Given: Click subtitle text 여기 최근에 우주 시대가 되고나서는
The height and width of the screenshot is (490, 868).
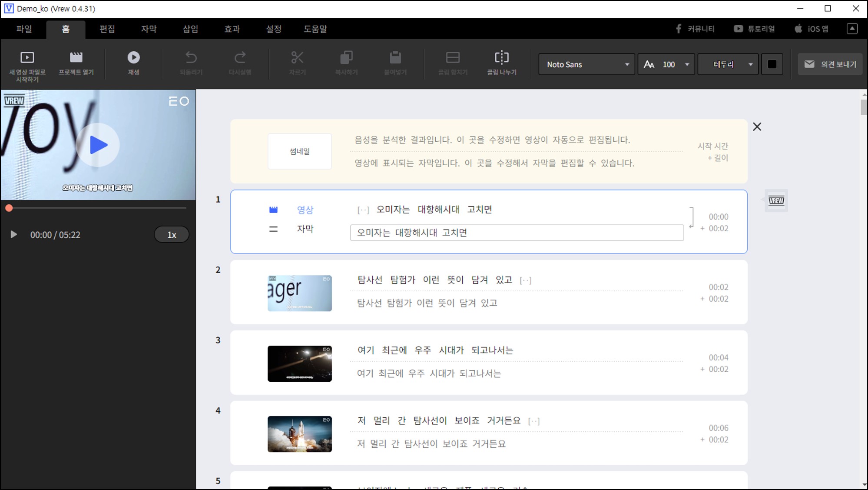Looking at the screenshot, I should pos(429,373).
